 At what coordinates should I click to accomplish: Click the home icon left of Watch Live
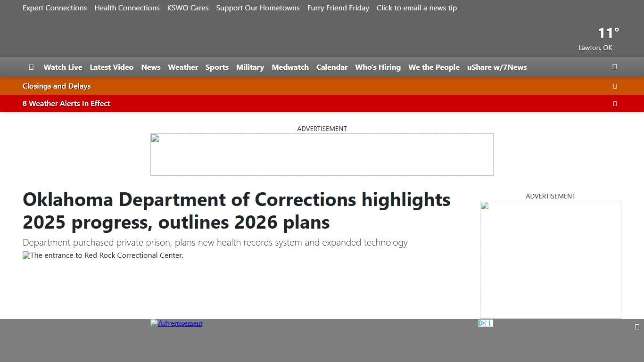[31, 67]
